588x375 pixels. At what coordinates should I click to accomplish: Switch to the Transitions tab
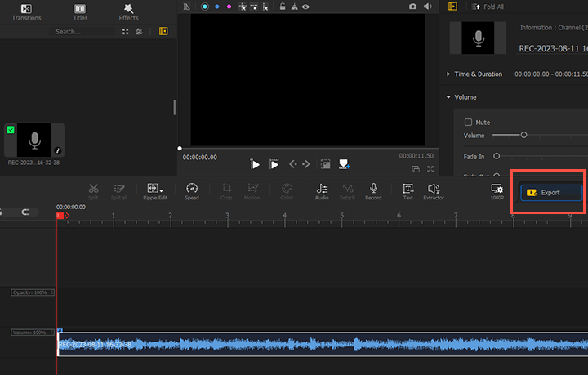pyautogui.click(x=26, y=11)
